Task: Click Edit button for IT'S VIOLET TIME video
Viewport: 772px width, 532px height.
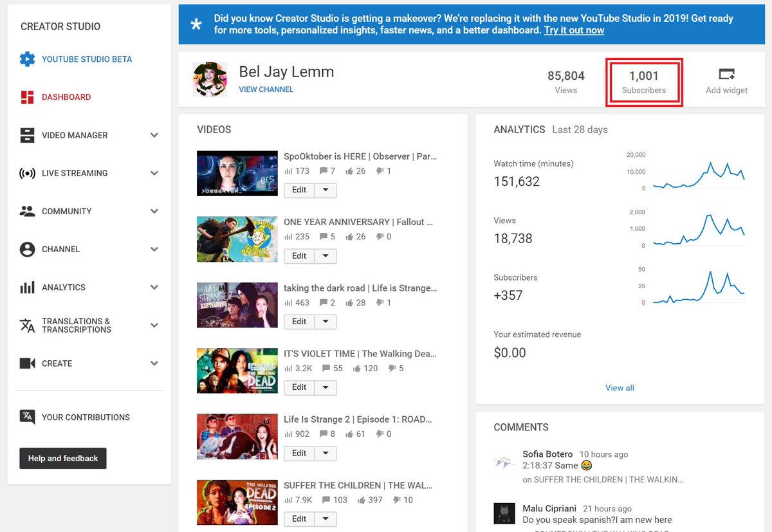Action: click(299, 387)
